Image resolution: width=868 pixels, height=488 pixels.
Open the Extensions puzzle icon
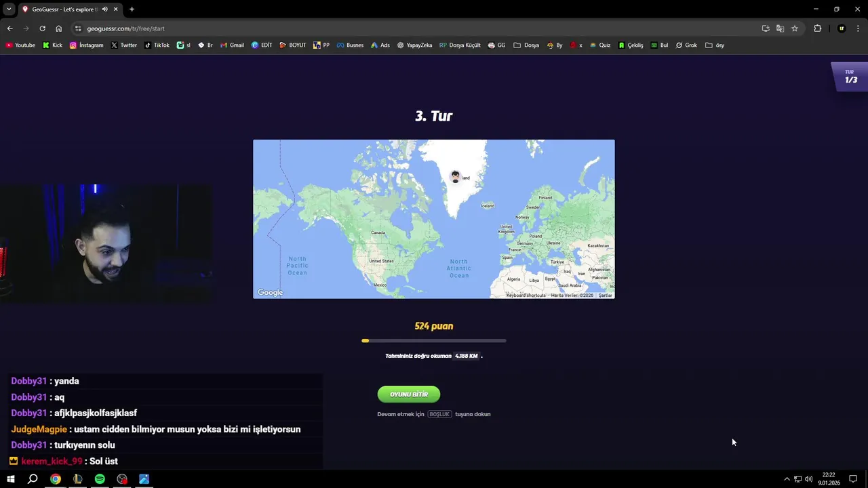pos(817,28)
